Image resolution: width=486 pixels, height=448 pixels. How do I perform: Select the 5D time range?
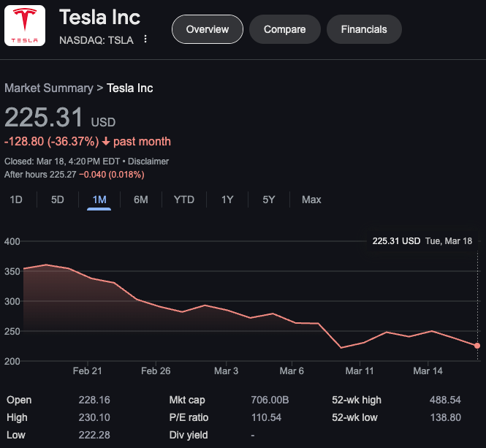(57, 200)
